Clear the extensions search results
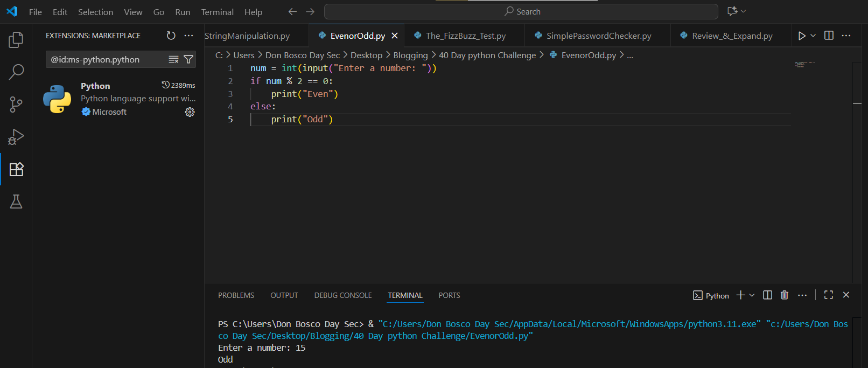 (173, 59)
